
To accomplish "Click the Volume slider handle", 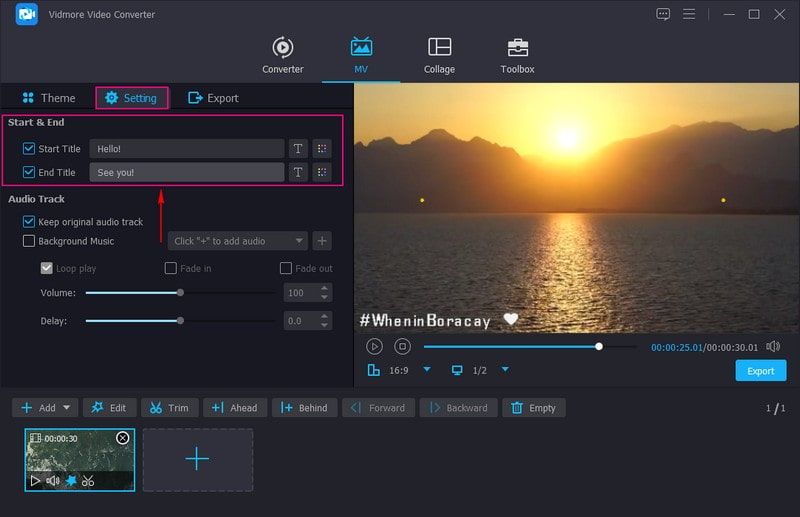I will click(180, 293).
